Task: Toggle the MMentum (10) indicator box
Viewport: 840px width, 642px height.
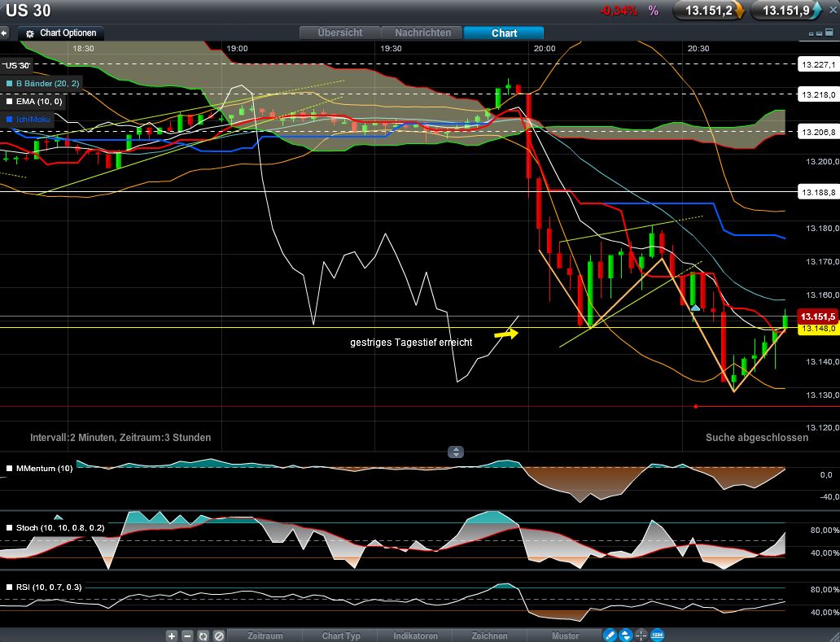Action: [9, 469]
